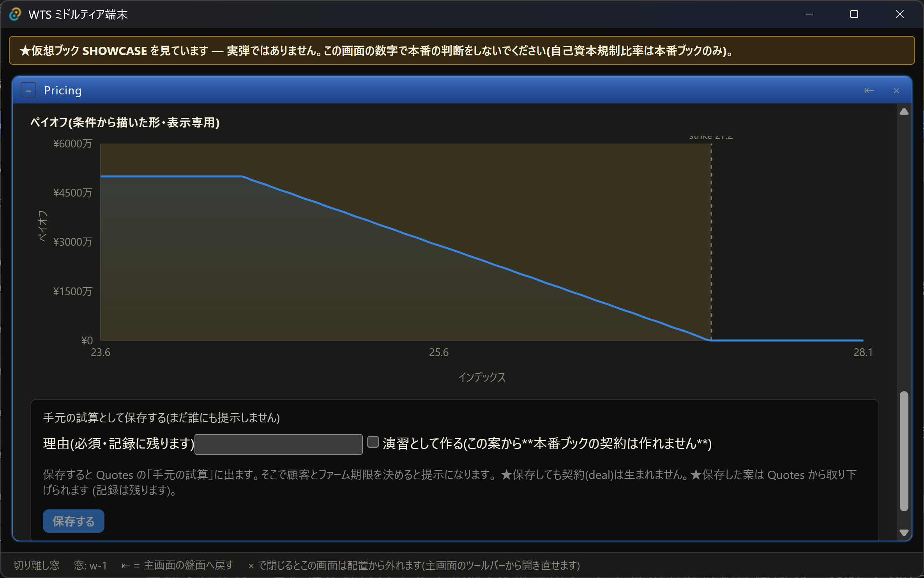
Task: Focus the 理由 reason input field
Action: pyautogui.click(x=278, y=444)
